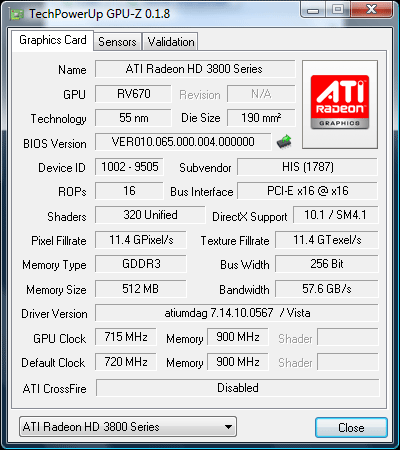Click the ATI CrossFire label
This screenshot has width=400, height=450.
point(55,389)
